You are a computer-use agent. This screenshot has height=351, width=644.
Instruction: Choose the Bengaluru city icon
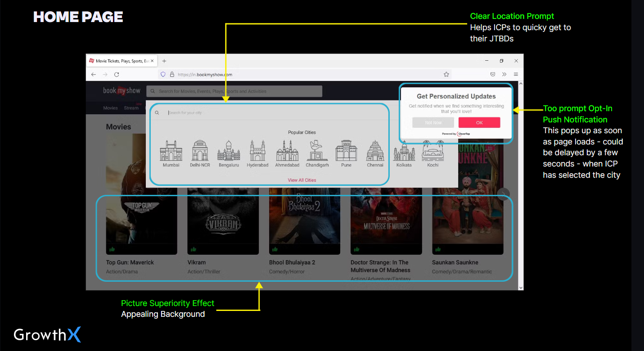[x=229, y=150]
